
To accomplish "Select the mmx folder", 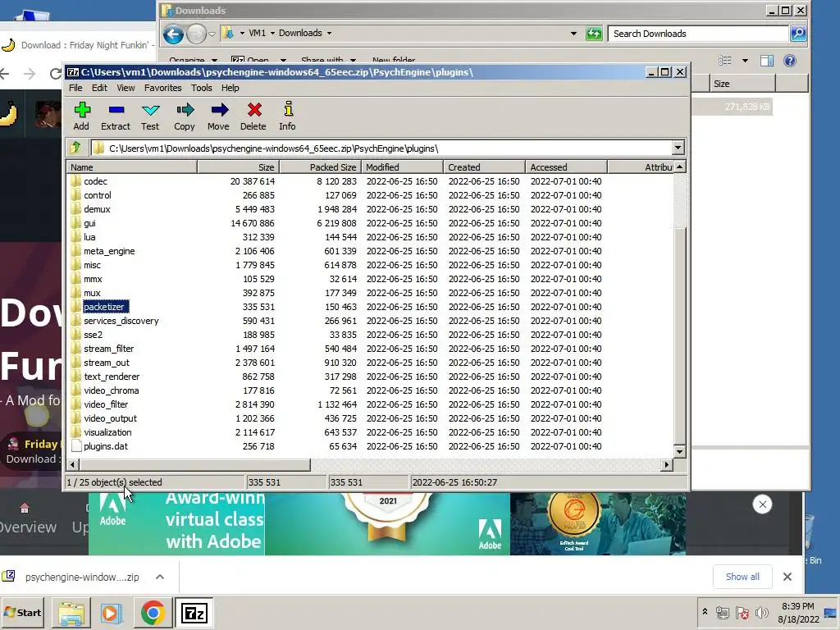I will (93, 279).
